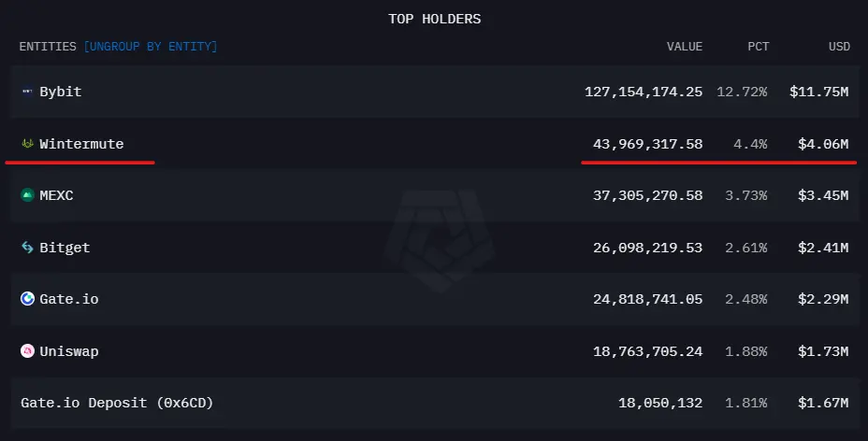This screenshot has height=441, width=868.
Task: Open the Bybit holder name link
Action: (61, 92)
